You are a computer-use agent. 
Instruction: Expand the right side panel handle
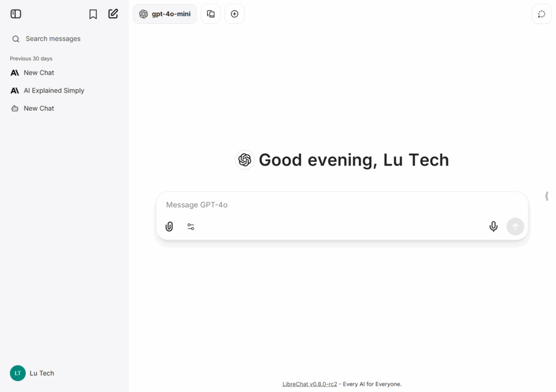point(547,196)
